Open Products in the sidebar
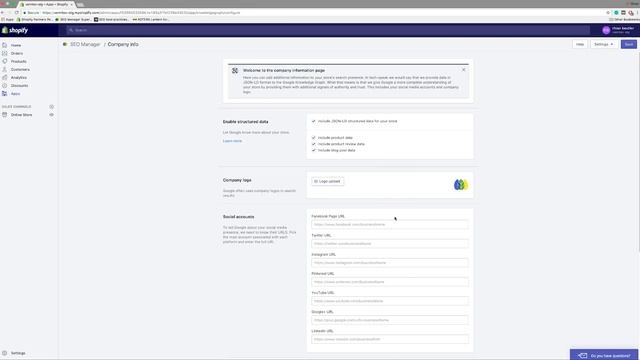This screenshot has height=360, width=640. [18, 61]
